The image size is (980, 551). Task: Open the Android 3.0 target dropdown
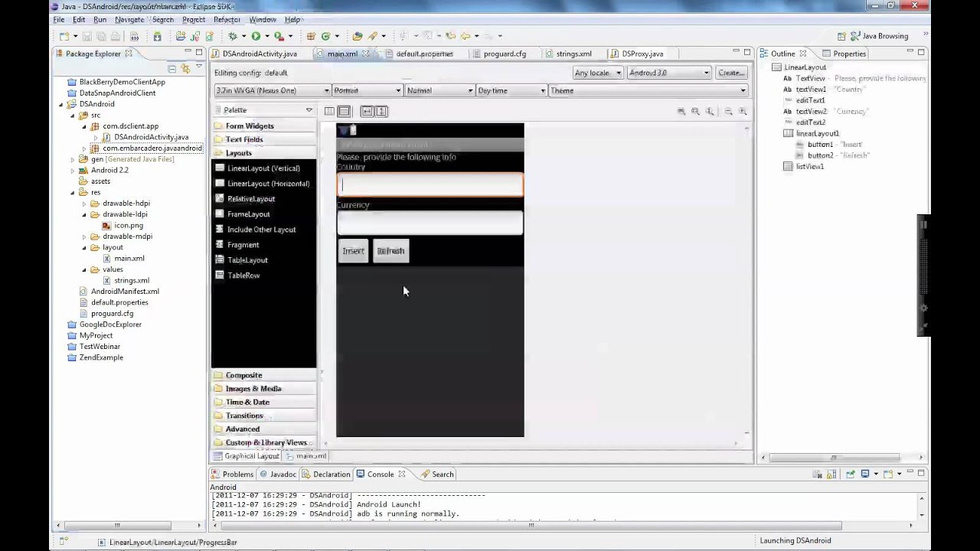point(669,73)
